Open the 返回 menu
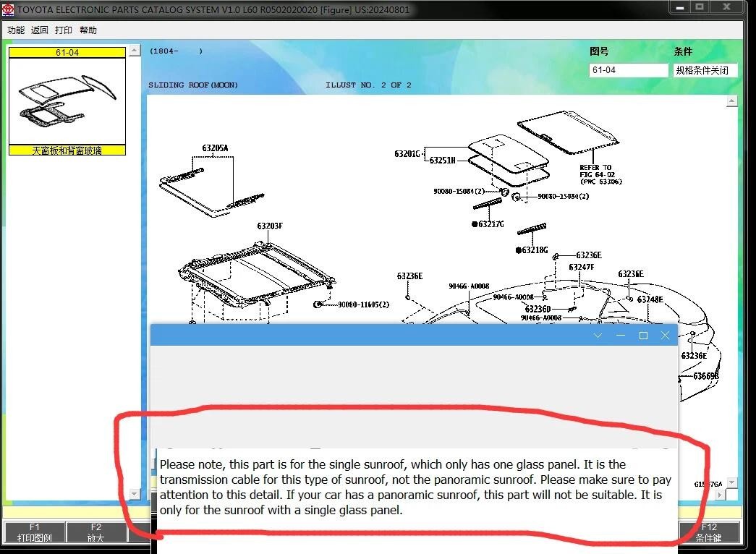This screenshot has width=756, height=554. (x=40, y=30)
